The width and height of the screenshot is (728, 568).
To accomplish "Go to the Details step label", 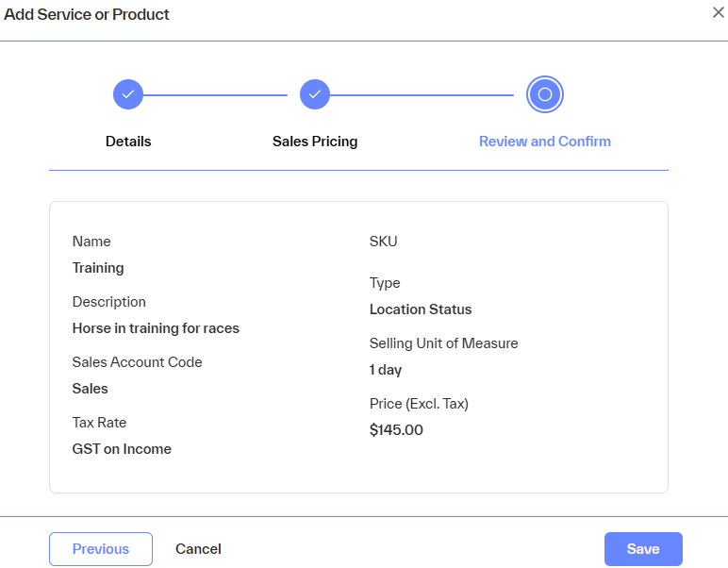I will click(x=128, y=142).
